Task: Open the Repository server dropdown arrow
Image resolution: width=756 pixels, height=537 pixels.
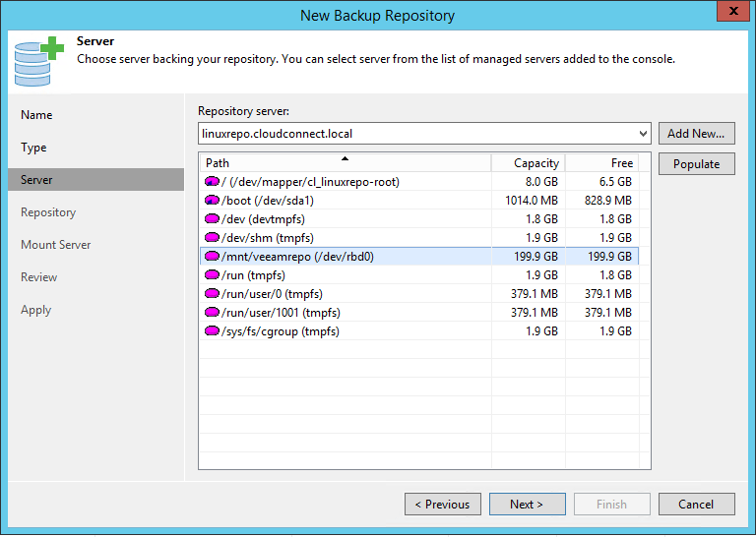Action: click(643, 134)
